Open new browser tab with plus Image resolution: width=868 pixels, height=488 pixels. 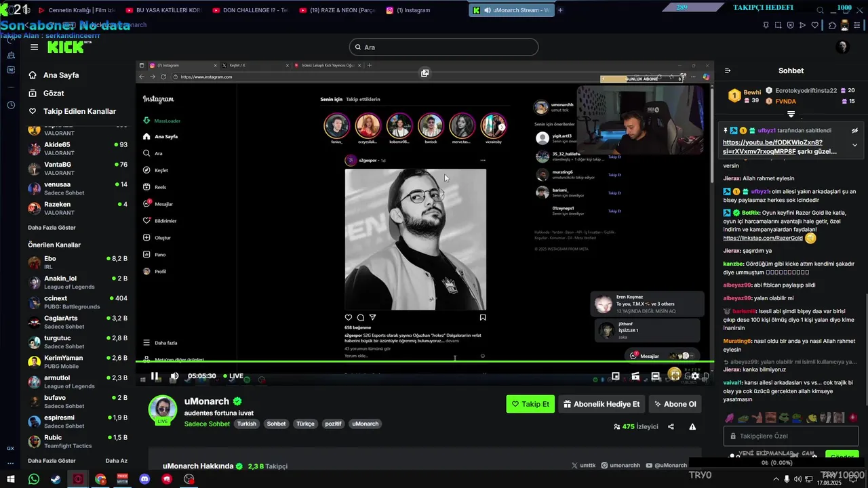coord(560,10)
